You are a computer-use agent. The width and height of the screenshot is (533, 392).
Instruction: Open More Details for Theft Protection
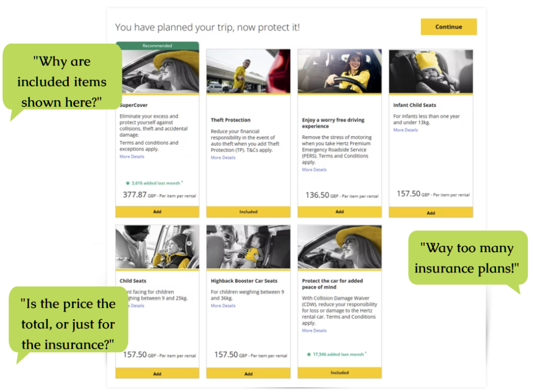pyautogui.click(x=223, y=158)
